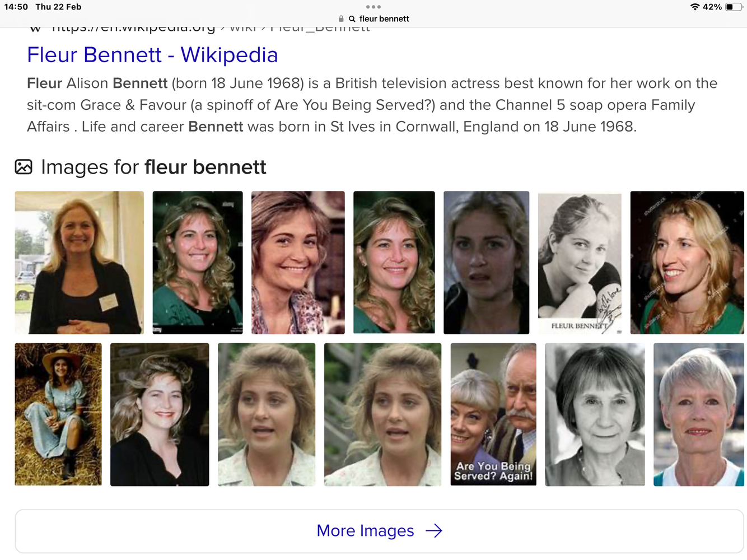
Task: Open thumbnail of woman in hat on hay
Action: click(x=58, y=414)
